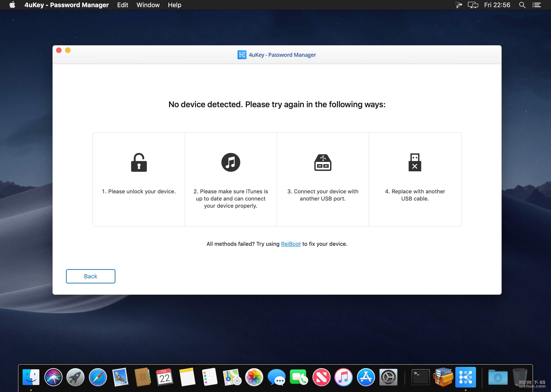The height and width of the screenshot is (392, 551).
Task: Click the another USB port instruction text
Action: (323, 195)
